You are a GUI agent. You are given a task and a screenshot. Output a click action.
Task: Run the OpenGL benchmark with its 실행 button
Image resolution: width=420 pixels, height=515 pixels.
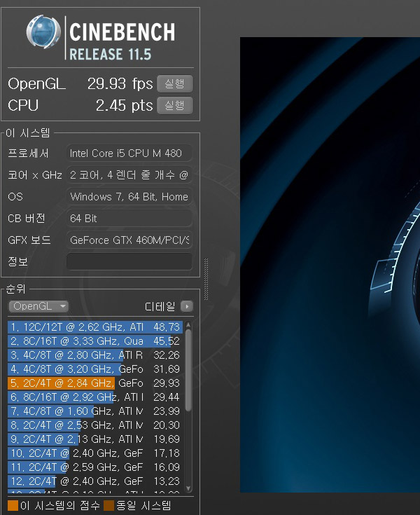pyautogui.click(x=174, y=84)
